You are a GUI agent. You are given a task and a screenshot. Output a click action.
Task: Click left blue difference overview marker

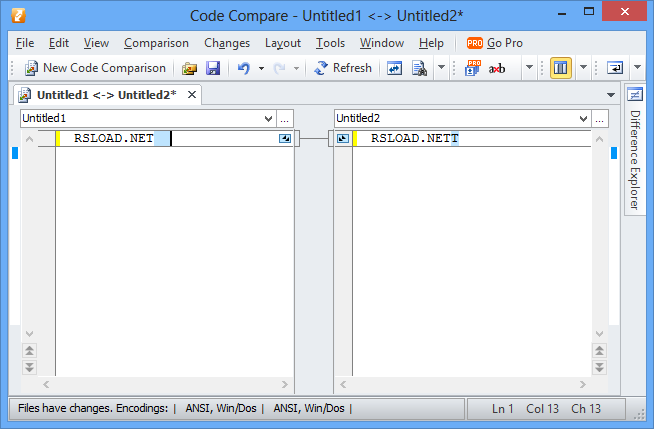[x=15, y=153]
